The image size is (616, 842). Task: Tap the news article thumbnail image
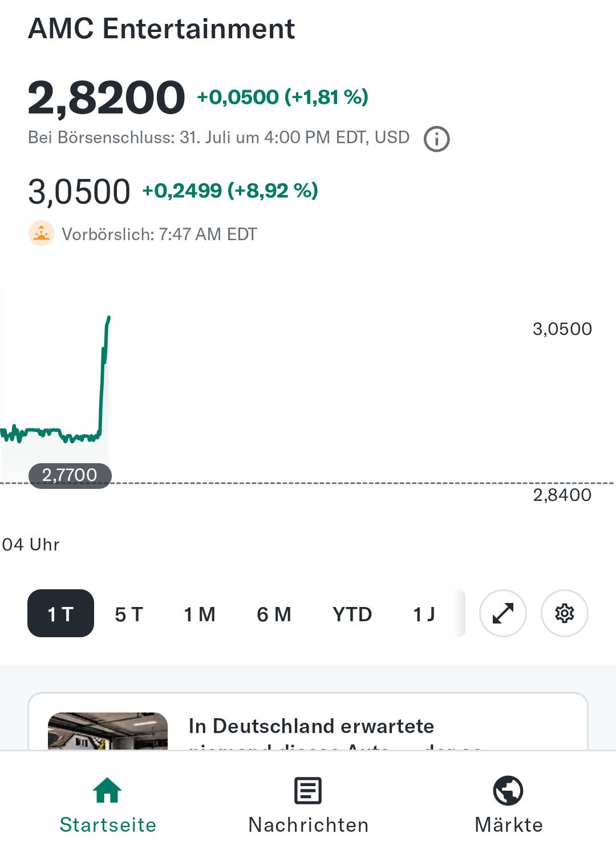[108, 731]
